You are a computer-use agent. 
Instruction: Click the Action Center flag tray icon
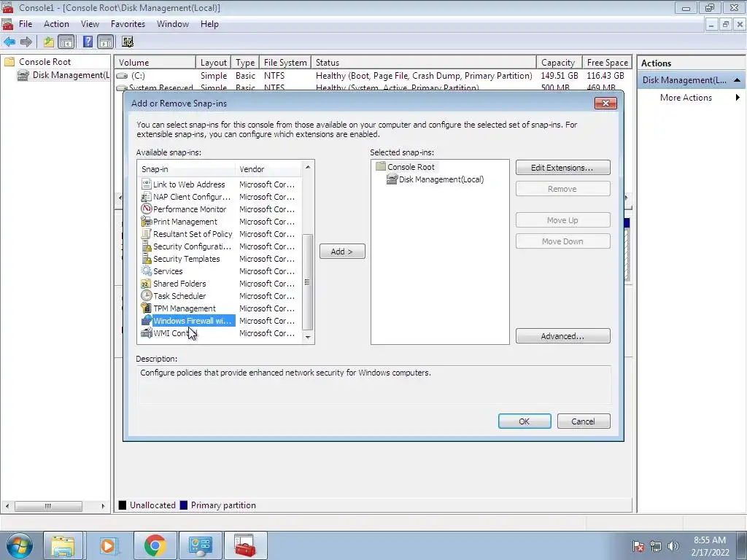[638, 546]
